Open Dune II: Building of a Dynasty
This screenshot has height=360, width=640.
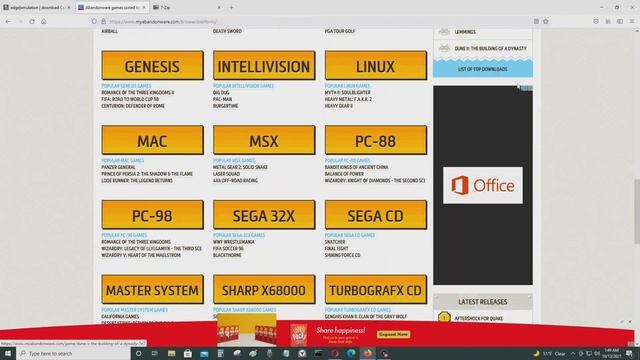pyautogui.click(x=491, y=49)
